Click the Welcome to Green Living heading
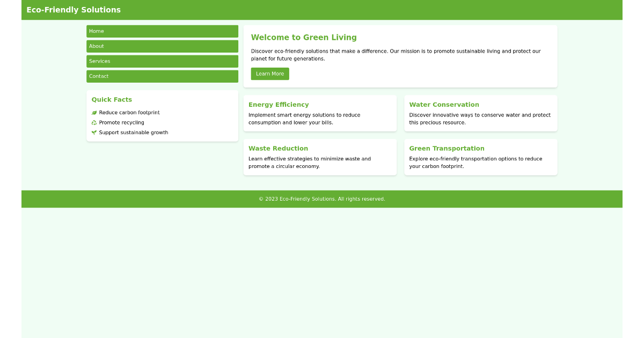The height and width of the screenshot is (338, 644). 304,37
